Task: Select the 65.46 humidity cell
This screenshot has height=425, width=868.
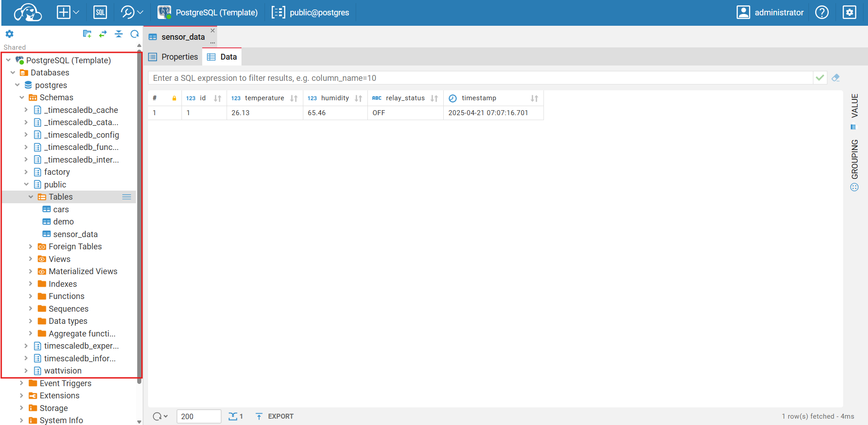Action: (335, 113)
